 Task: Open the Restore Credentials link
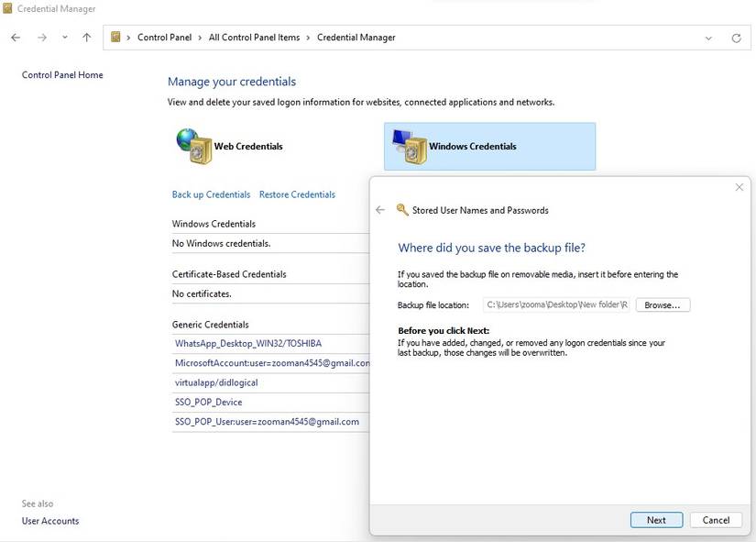(x=297, y=194)
